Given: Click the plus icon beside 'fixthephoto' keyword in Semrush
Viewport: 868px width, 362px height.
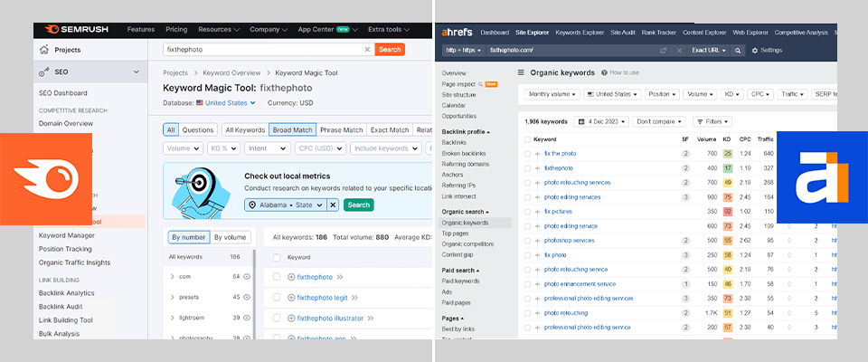Looking at the screenshot, I should tap(291, 277).
